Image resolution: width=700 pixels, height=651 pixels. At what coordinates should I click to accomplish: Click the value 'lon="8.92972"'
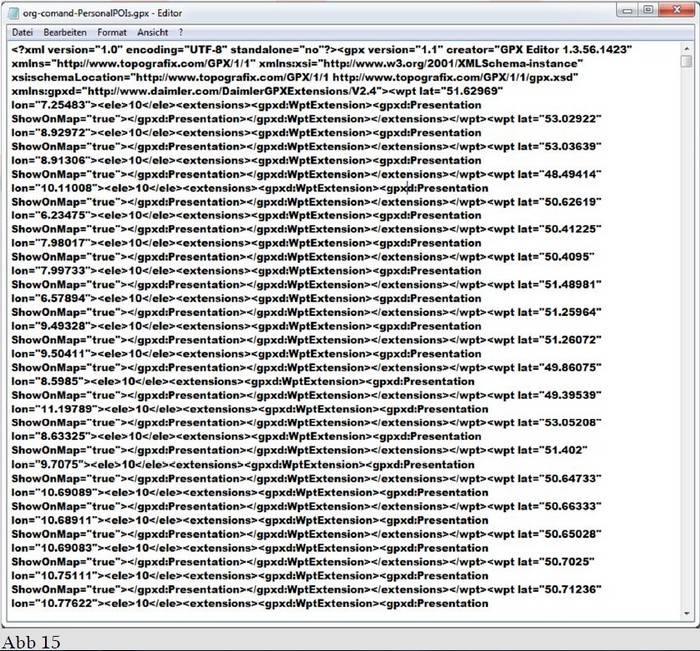pyautogui.click(x=51, y=133)
